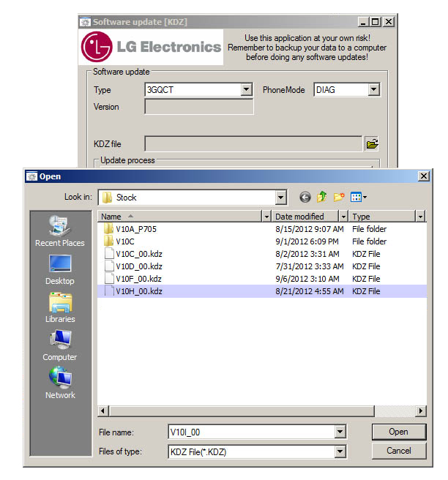Select the V10H_00.kdz file

(x=139, y=291)
